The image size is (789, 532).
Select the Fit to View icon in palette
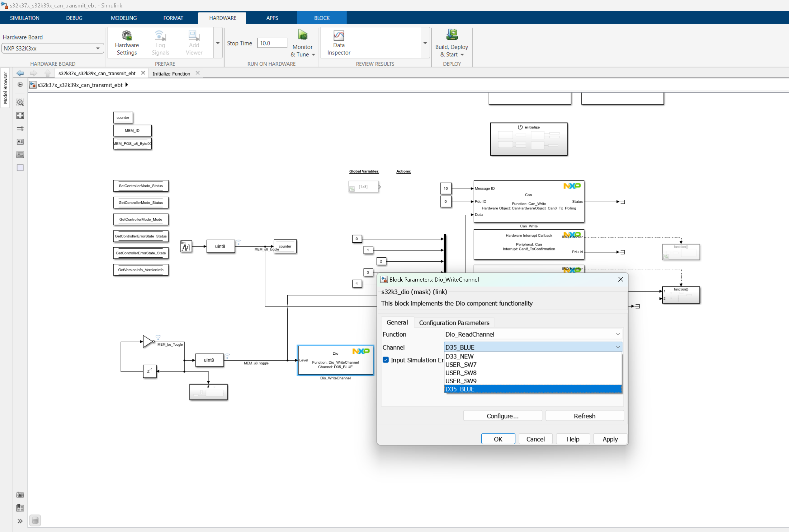point(20,115)
